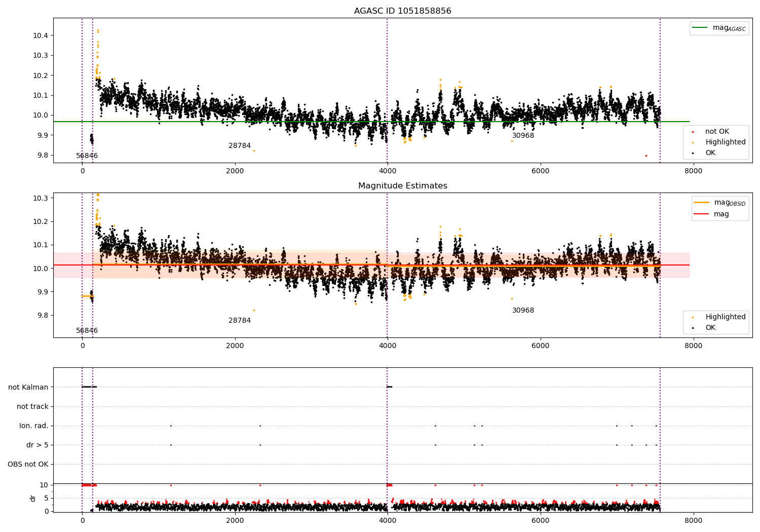
Task: Click the 8000 x-axis tick under the top plot
Action: point(693,171)
